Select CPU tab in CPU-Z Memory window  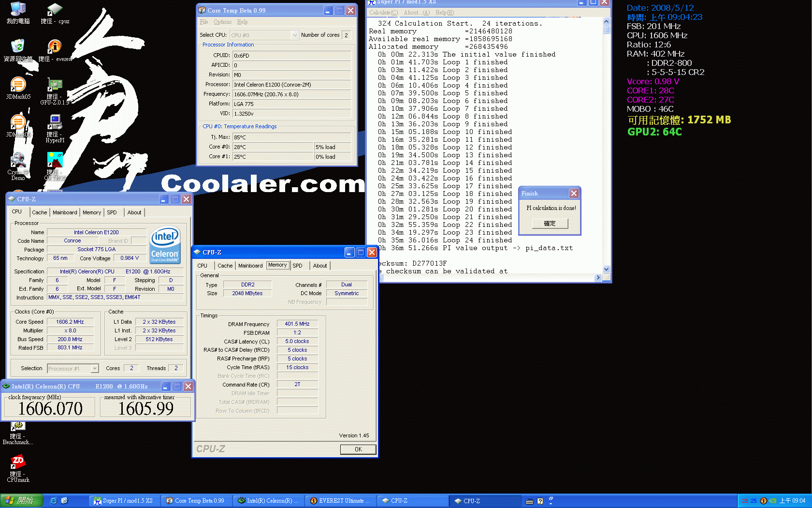click(x=203, y=266)
